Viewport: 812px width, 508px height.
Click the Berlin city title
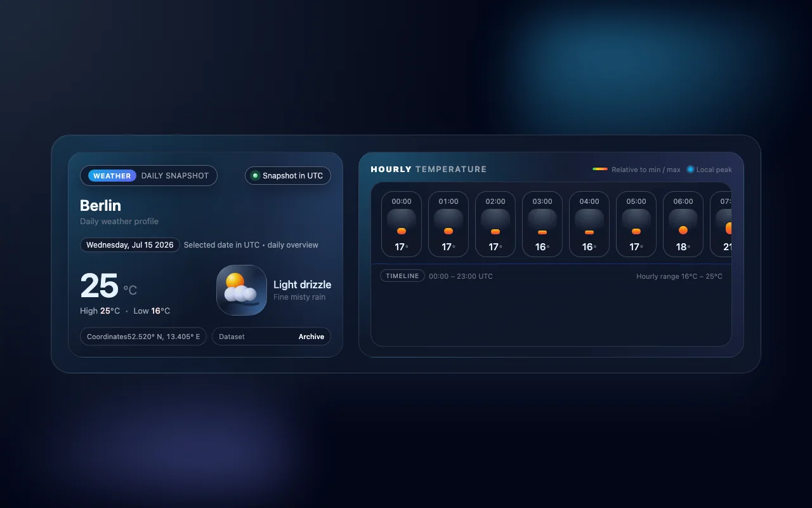(x=100, y=206)
